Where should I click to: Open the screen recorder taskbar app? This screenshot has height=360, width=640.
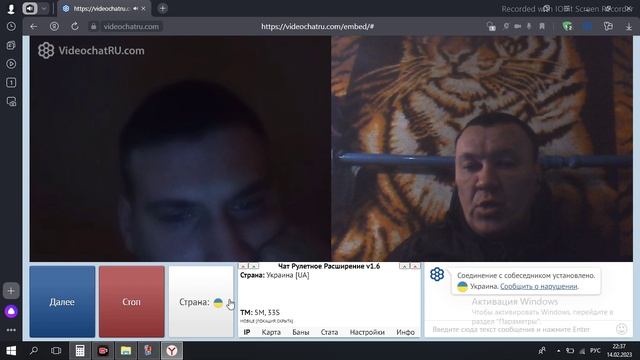103,351
